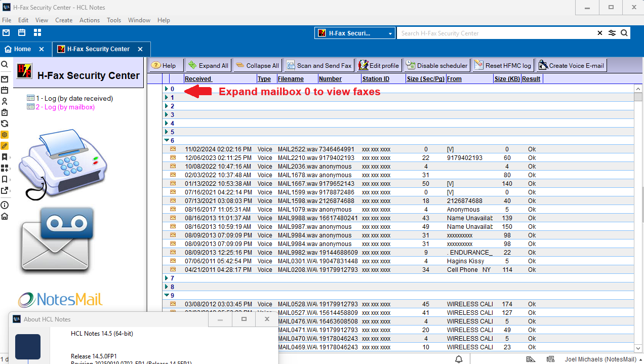644x364 pixels.
Task: Expand mailbox 7 twistie
Action: [166, 278]
